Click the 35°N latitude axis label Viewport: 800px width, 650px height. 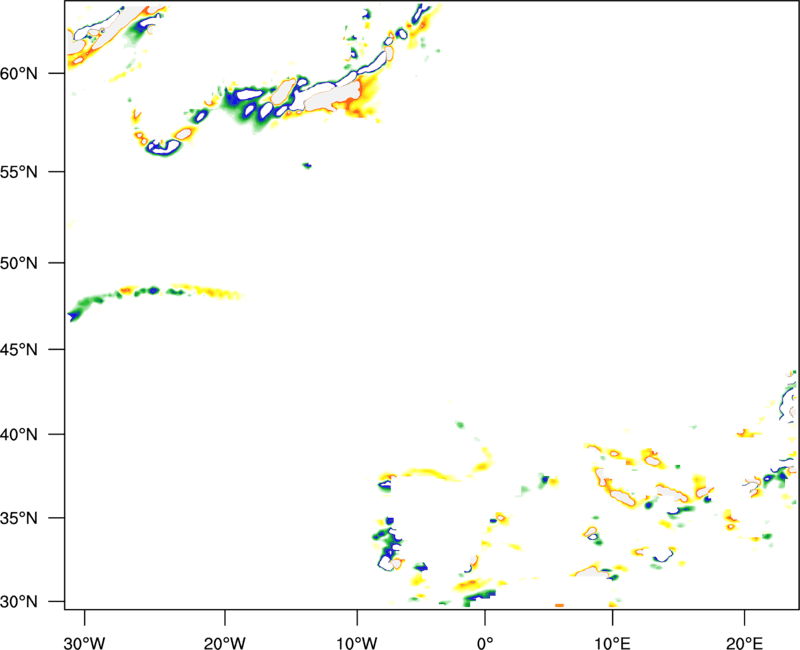(x=19, y=518)
